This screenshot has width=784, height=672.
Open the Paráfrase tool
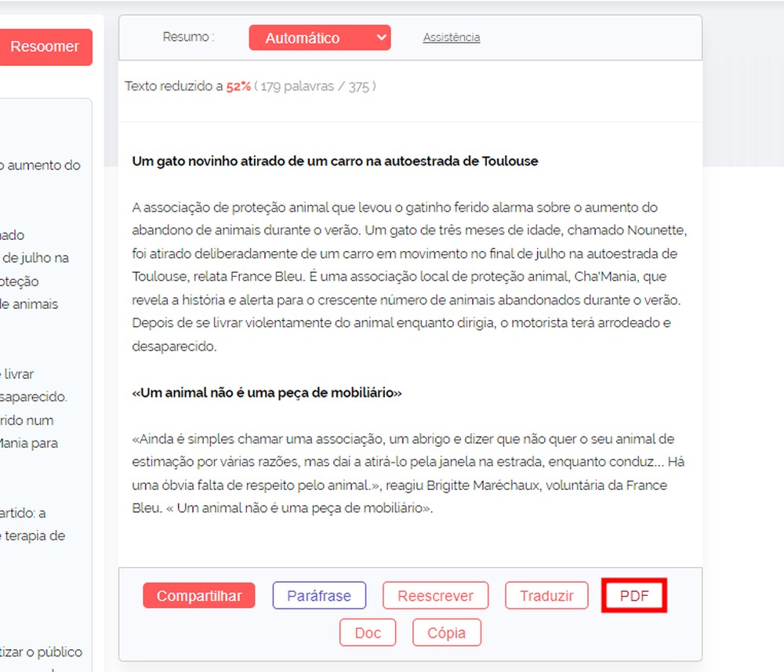319,595
